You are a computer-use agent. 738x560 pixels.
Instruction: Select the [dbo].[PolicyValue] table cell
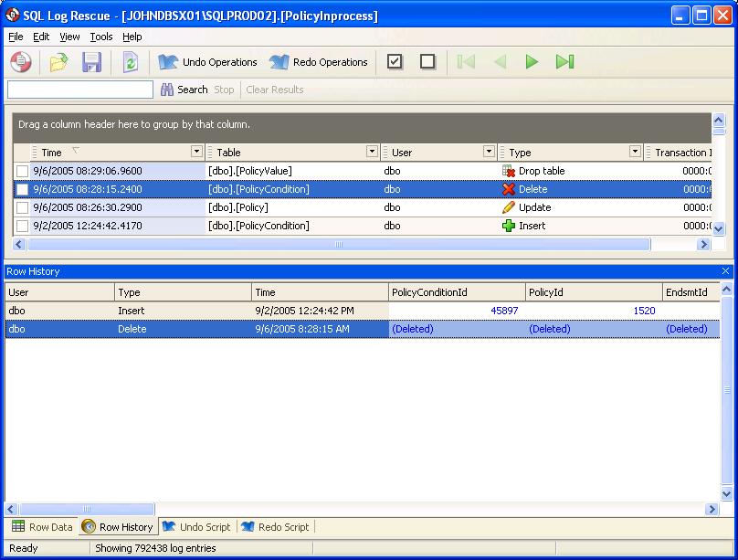(293, 171)
